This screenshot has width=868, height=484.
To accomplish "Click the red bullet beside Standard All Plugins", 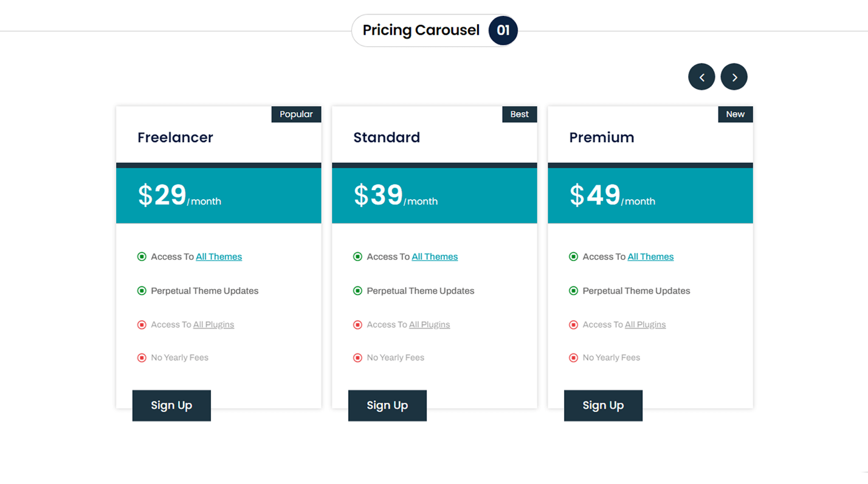I will 357,325.
